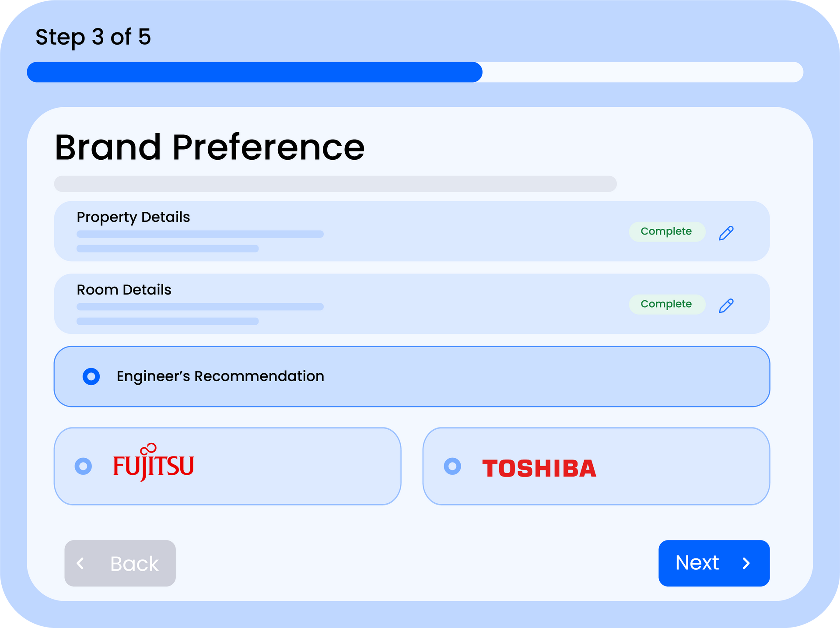The image size is (840, 628).
Task: Click the Step 3 of 5 label
Action: (x=93, y=37)
